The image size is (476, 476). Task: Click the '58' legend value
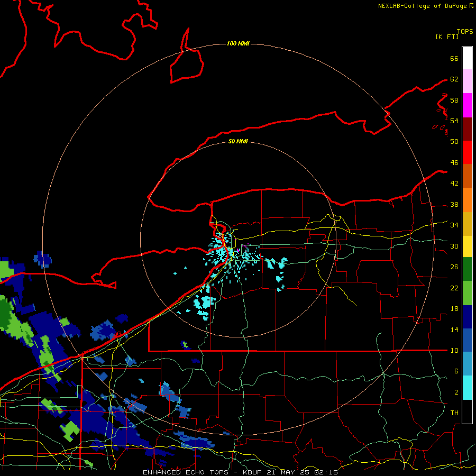pyautogui.click(x=454, y=100)
